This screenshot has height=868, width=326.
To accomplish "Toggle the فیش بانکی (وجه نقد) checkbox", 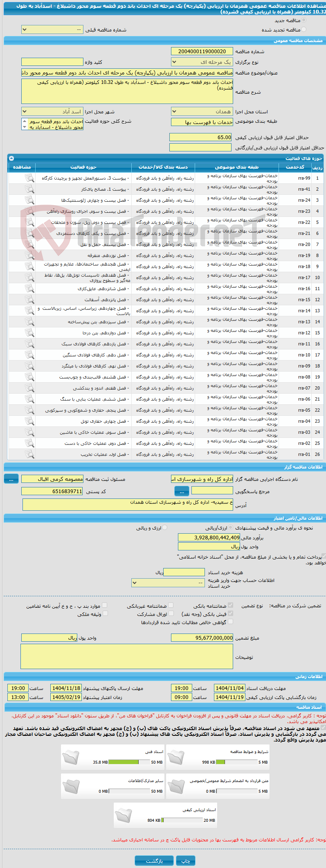I will 231,613.
